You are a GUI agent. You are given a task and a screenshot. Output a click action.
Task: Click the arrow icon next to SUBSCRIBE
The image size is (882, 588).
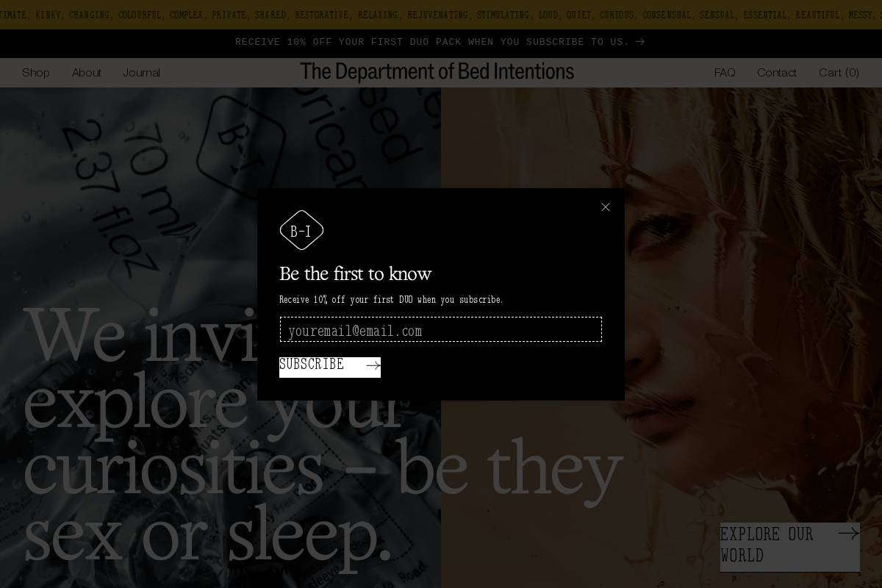click(373, 365)
